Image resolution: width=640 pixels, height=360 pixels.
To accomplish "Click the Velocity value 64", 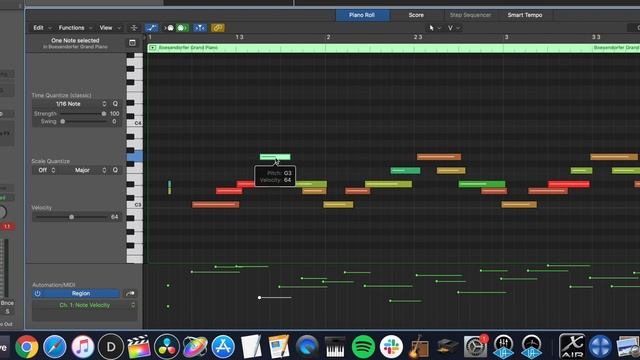I will (x=114, y=217).
